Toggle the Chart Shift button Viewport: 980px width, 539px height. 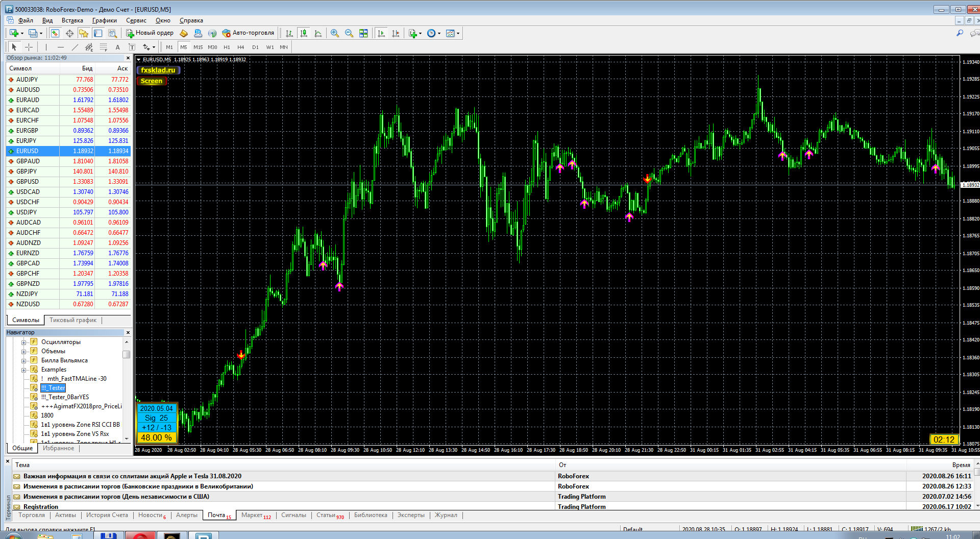[396, 33]
